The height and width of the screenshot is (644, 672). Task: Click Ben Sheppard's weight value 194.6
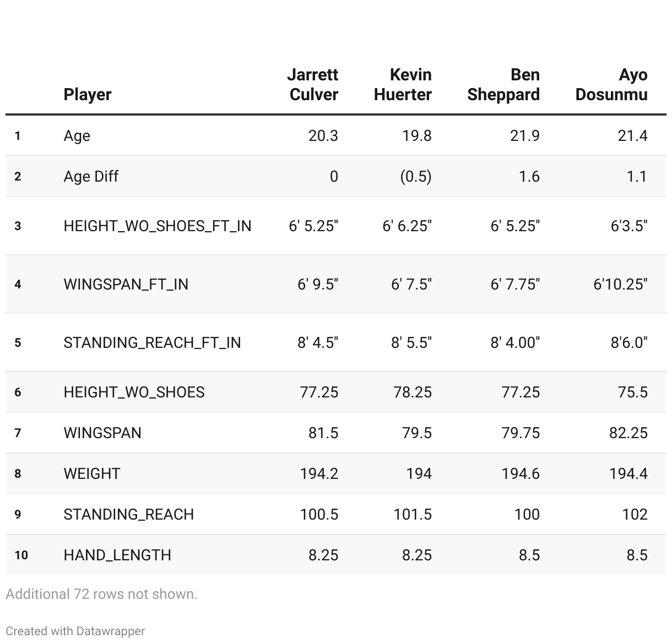[521, 473]
